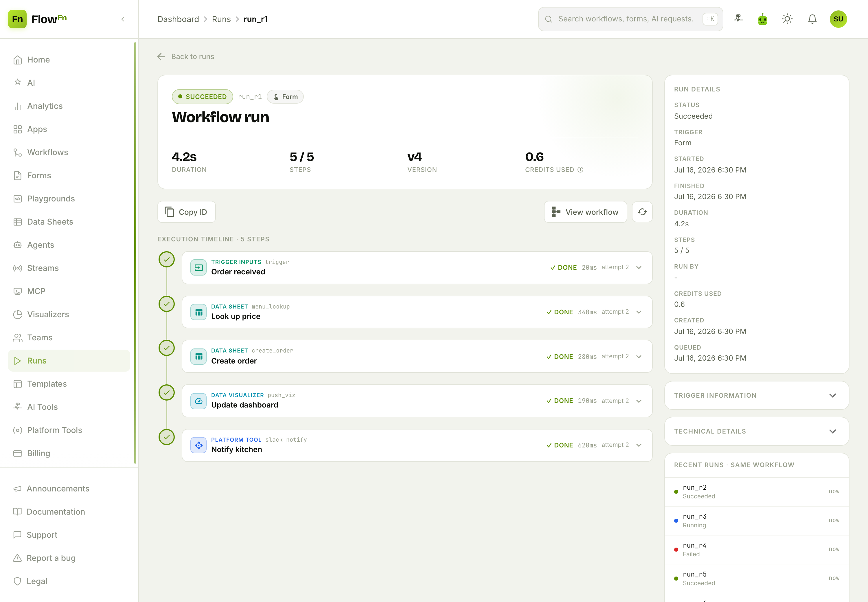Screen dimensions: 868x602
Task: Open the notifications bell
Action: point(812,19)
